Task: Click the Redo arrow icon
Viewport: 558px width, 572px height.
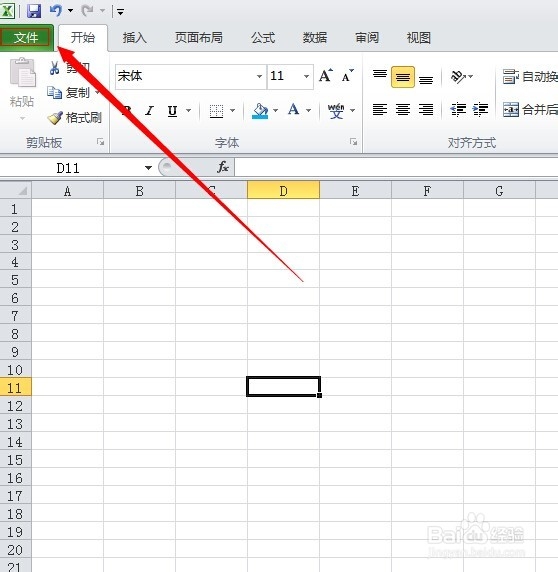Action: (88, 11)
